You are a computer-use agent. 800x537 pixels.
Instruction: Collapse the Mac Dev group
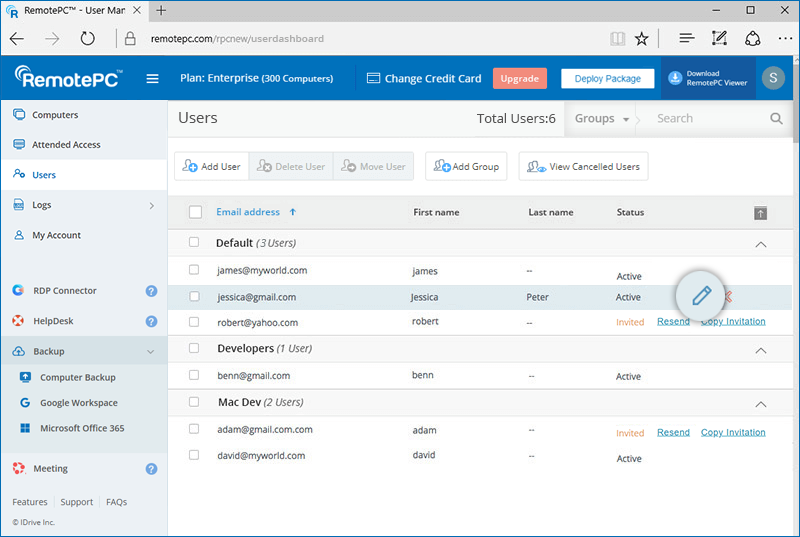tap(760, 404)
